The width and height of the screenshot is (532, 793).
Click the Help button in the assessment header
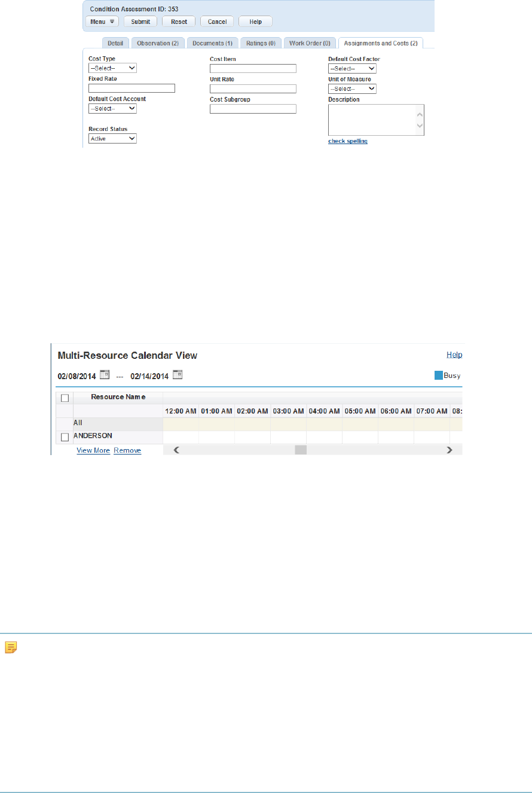(255, 22)
